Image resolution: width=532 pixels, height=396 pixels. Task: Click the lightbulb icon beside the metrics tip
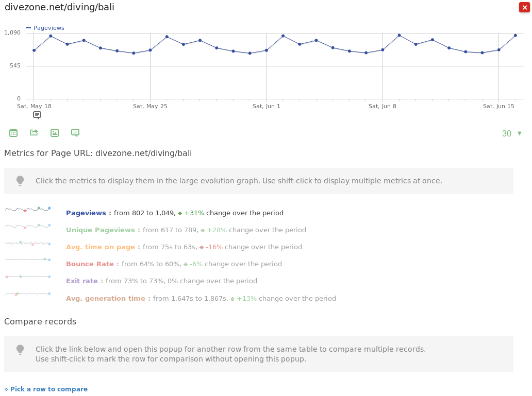(20, 181)
